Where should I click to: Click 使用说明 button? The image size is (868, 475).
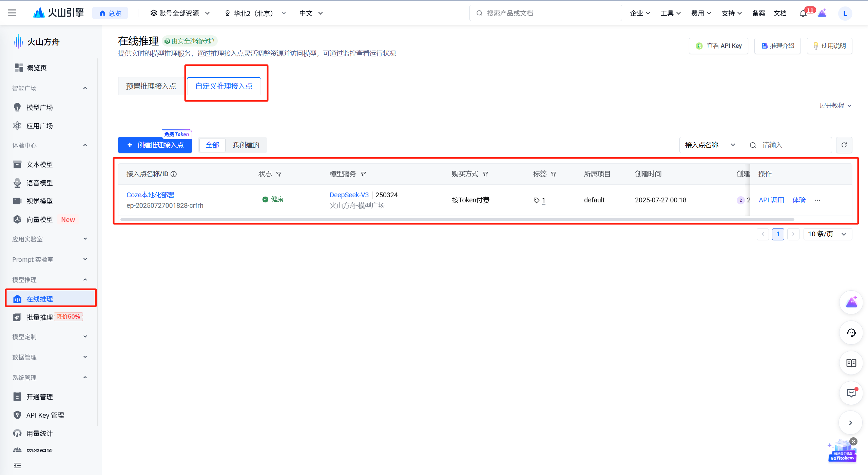(829, 46)
